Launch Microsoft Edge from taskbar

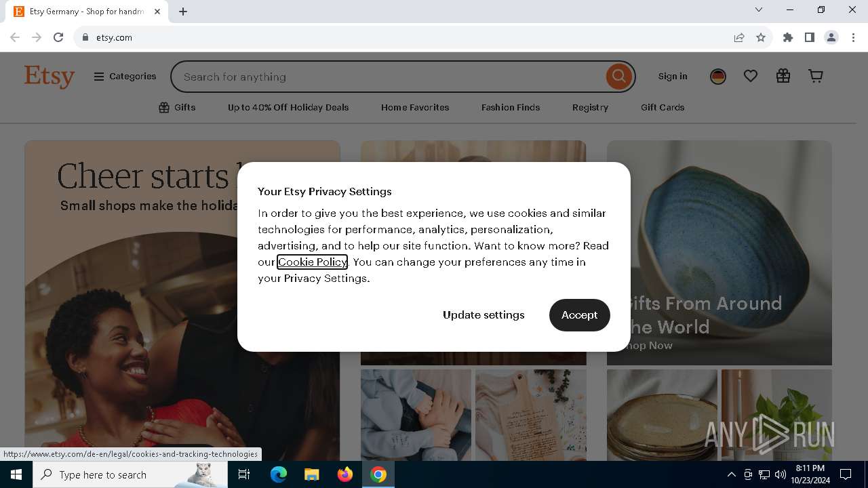click(279, 474)
